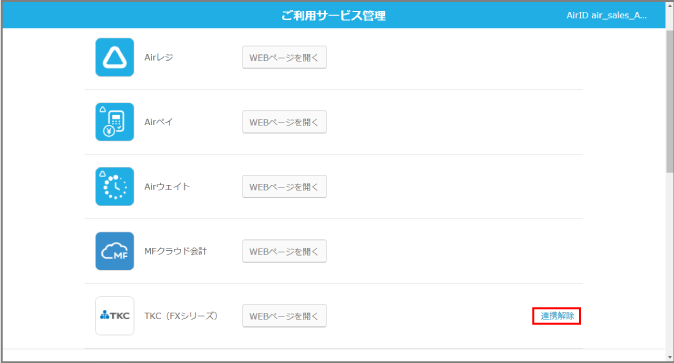Open WEBページを開く for Airウェイト
This screenshot has width=674, height=363.
[x=284, y=187]
